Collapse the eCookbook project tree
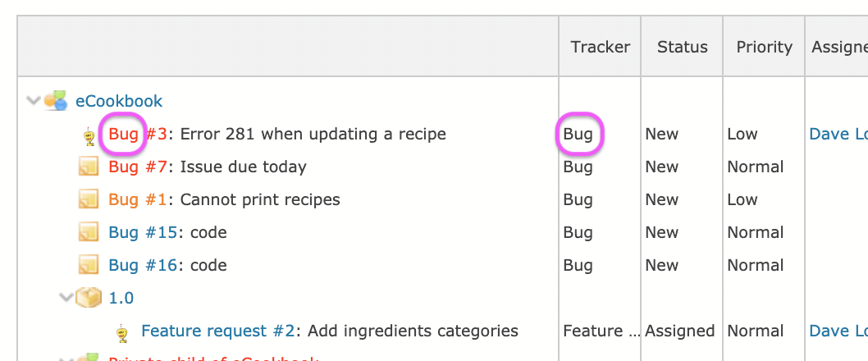Viewport: 868px width, 361px height. [x=34, y=101]
